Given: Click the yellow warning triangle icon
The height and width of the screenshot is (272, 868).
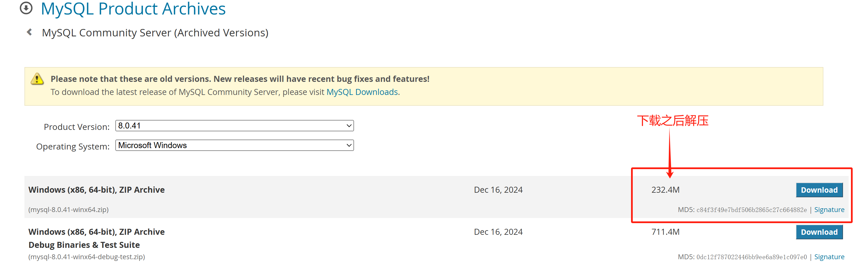Looking at the screenshot, I should click(x=37, y=79).
